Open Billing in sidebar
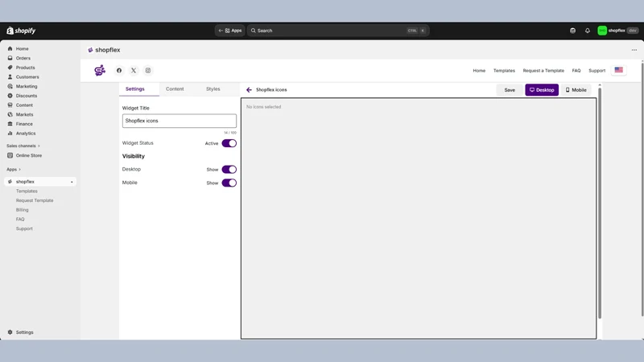Viewport: 644px width, 362px height. pyautogui.click(x=23, y=210)
